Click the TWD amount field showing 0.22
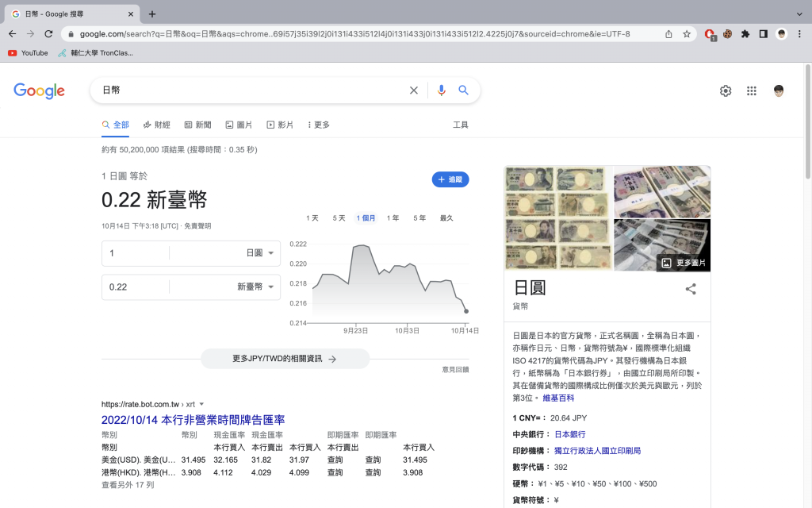Image resolution: width=812 pixels, height=508 pixels. pyautogui.click(x=136, y=287)
